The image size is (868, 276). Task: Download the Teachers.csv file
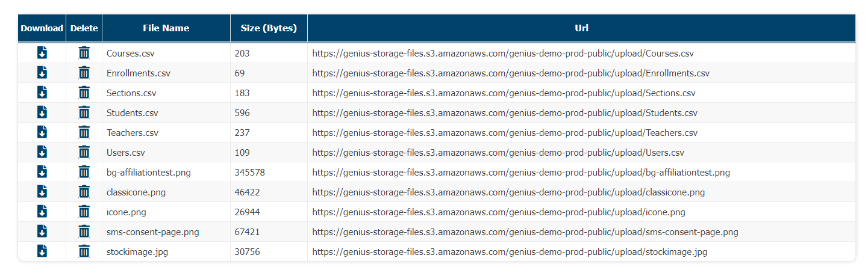coord(42,132)
